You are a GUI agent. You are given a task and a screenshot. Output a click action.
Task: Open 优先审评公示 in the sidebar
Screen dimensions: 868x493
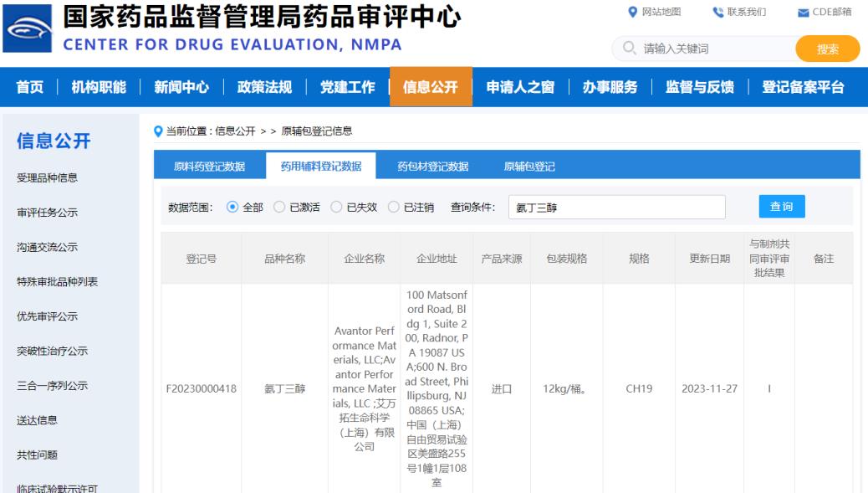(47, 316)
